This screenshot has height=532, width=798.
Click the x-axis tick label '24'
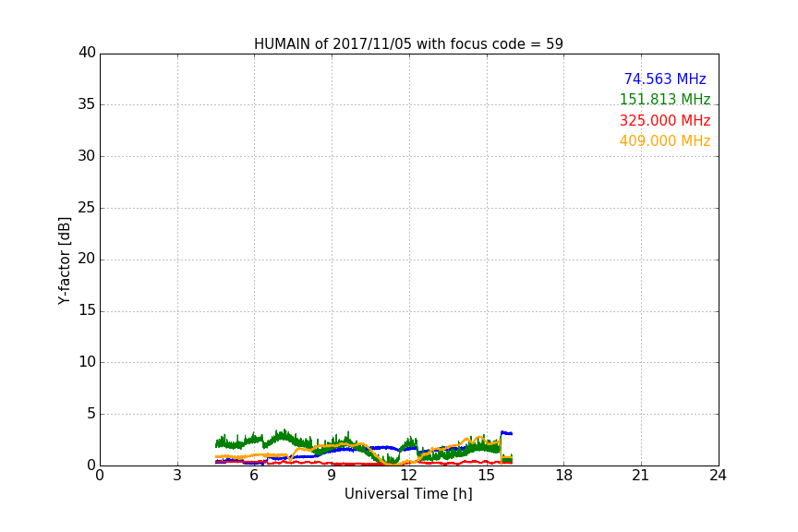pos(719,476)
